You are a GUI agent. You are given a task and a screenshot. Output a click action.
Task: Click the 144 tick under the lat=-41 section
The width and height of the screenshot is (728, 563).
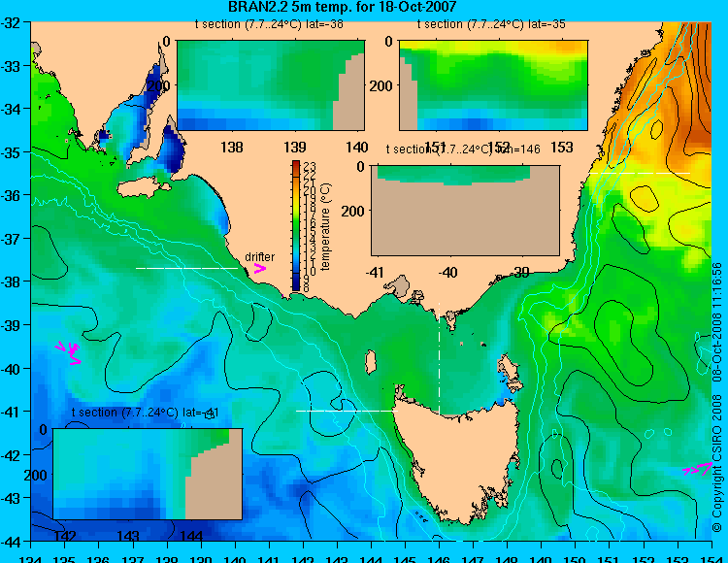click(191, 536)
